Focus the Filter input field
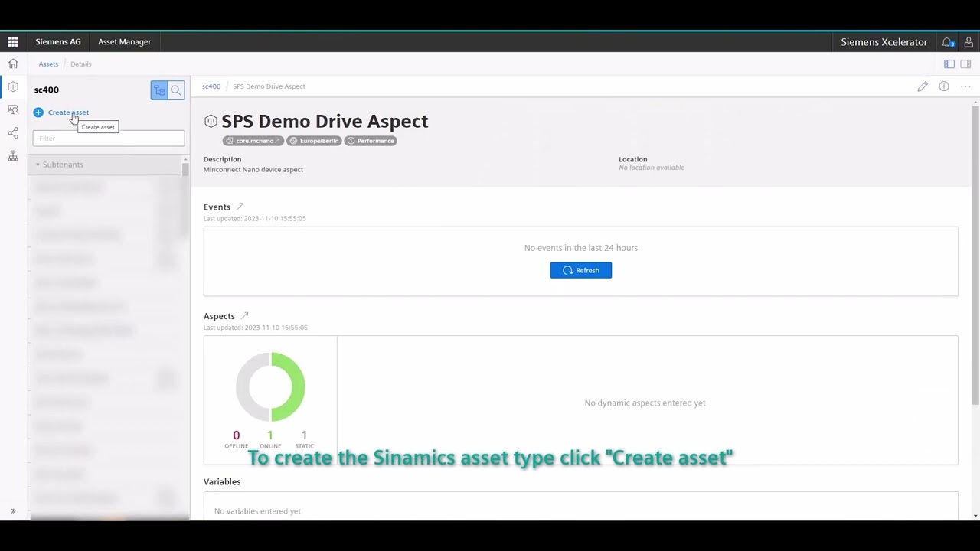The height and width of the screenshot is (551, 980). [109, 139]
